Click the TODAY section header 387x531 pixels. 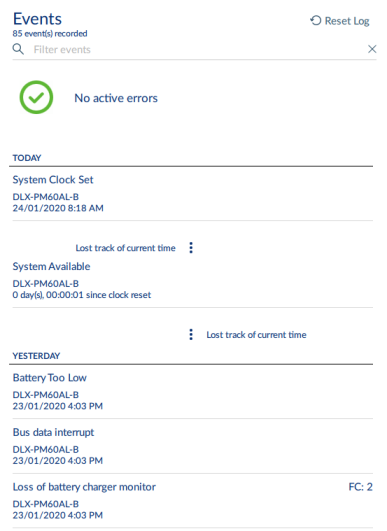pos(27,158)
